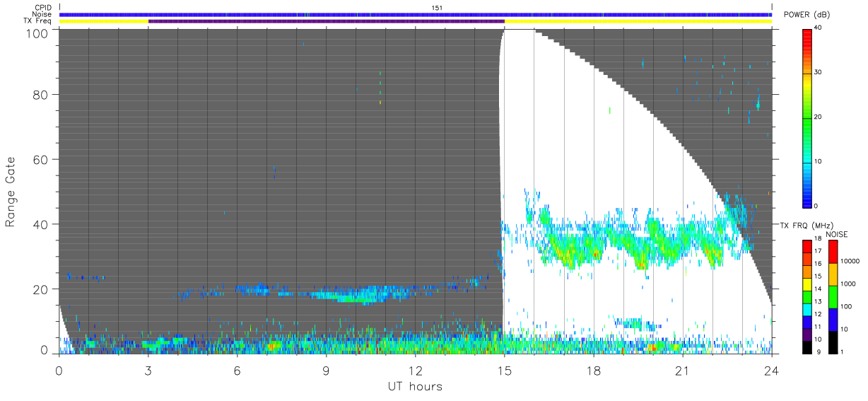Image resolution: width=868 pixels, height=401 pixels.
Task: Click the 100 label on NOISE legend
Action: (x=847, y=307)
